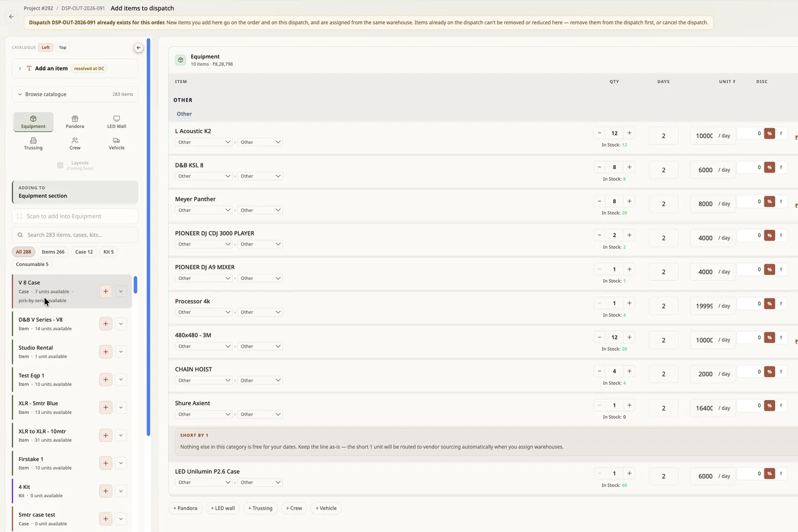The height and width of the screenshot is (532, 798).
Task: Open first category dropdown for L Acoustic K2
Action: (204, 142)
